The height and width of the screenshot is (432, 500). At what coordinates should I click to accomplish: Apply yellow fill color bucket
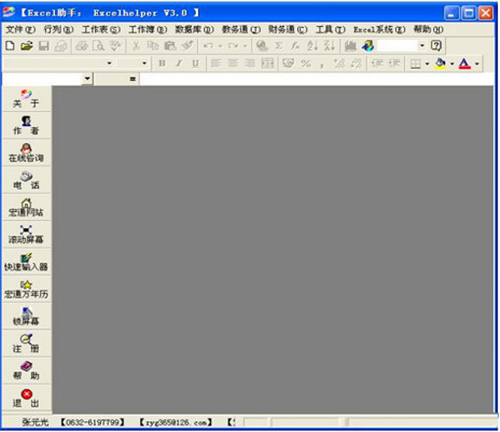tap(440, 63)
